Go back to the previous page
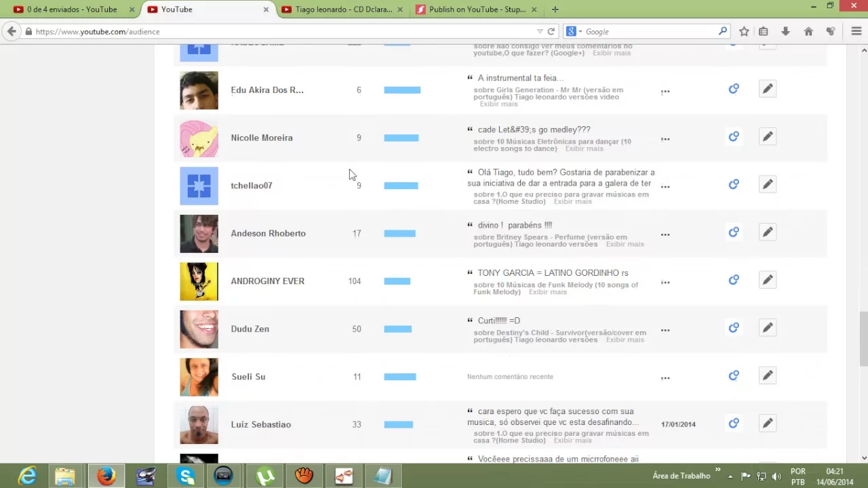868x488 pixels. (x=12, y=31)
